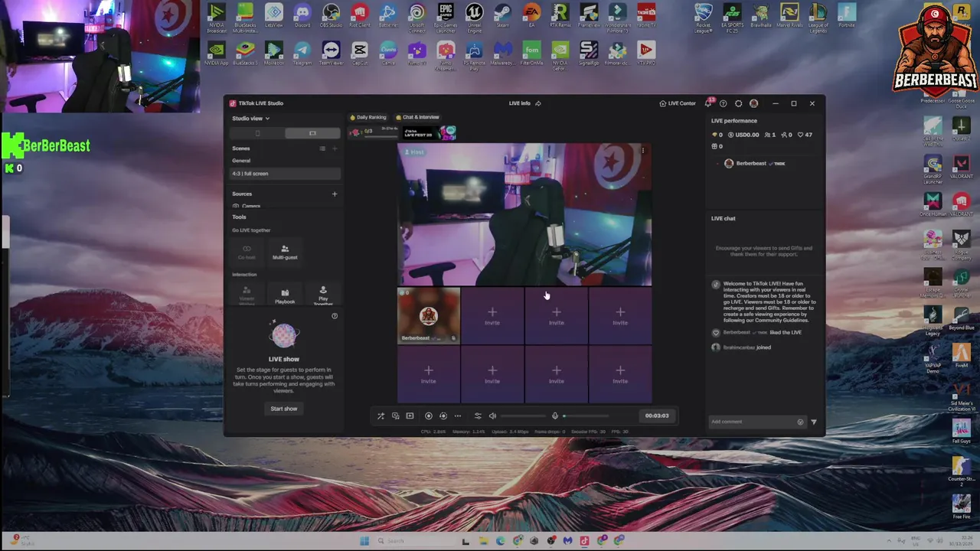Open host video three-dot menu
The image size is (980, 551).
(x=643, y=151)
